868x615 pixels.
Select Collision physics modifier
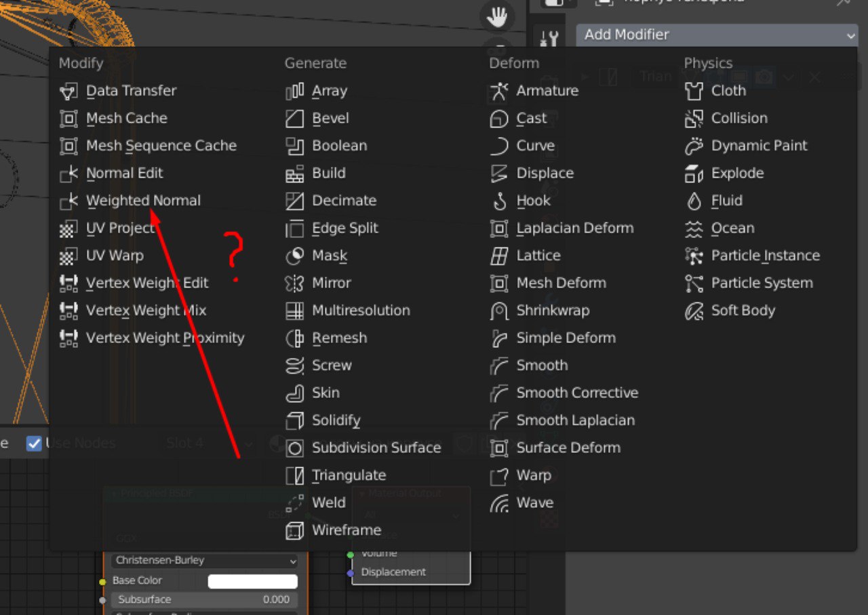click(x=739, y=119)
